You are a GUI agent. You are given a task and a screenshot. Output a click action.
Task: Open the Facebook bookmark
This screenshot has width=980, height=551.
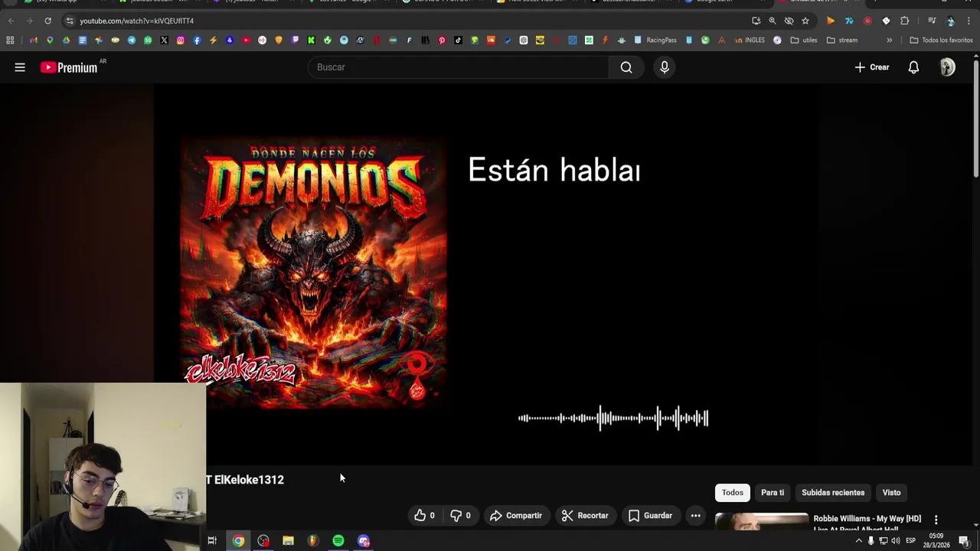click(x=197, y=40)
